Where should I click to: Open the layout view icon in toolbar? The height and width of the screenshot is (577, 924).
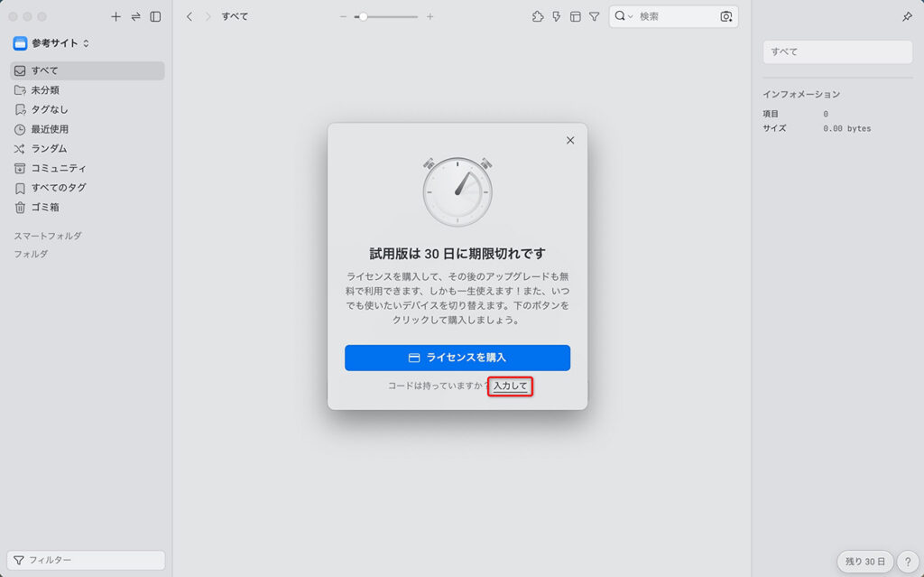point(576,17)
